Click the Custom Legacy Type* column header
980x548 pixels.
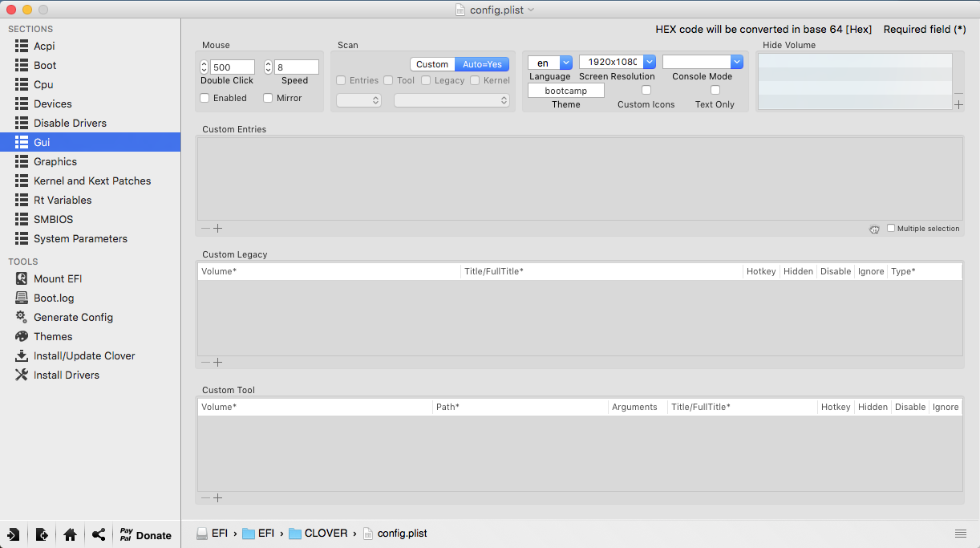[925, 271]
